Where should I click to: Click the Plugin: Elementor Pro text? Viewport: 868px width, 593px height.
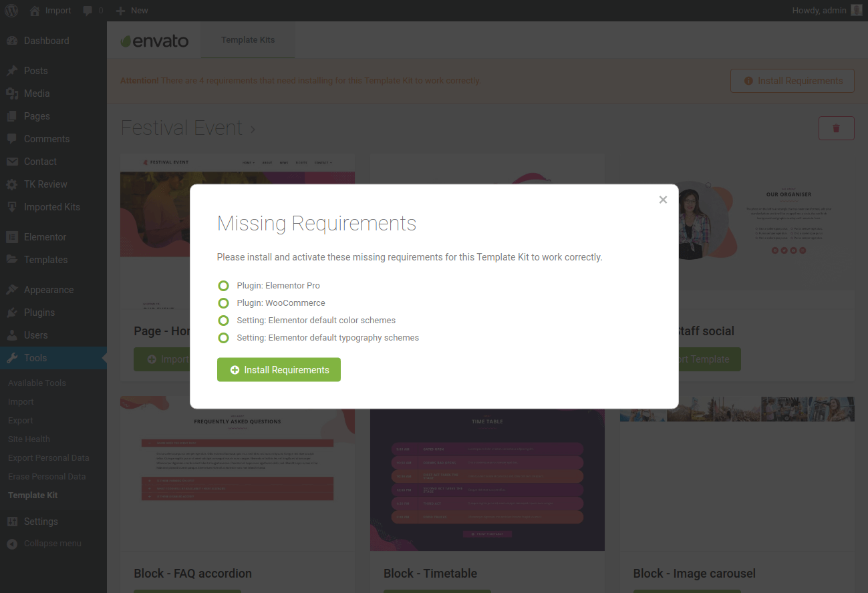click(x=278, y=286)
